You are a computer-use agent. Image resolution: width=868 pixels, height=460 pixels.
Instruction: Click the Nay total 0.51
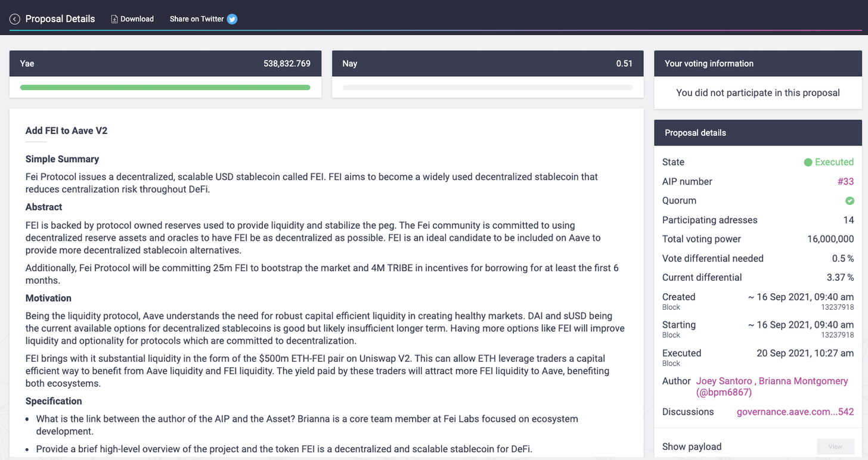(624, 64)
